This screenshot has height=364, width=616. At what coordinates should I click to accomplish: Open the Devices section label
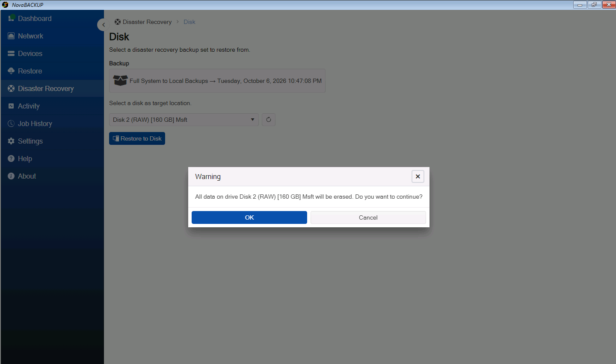click(30, 53)
